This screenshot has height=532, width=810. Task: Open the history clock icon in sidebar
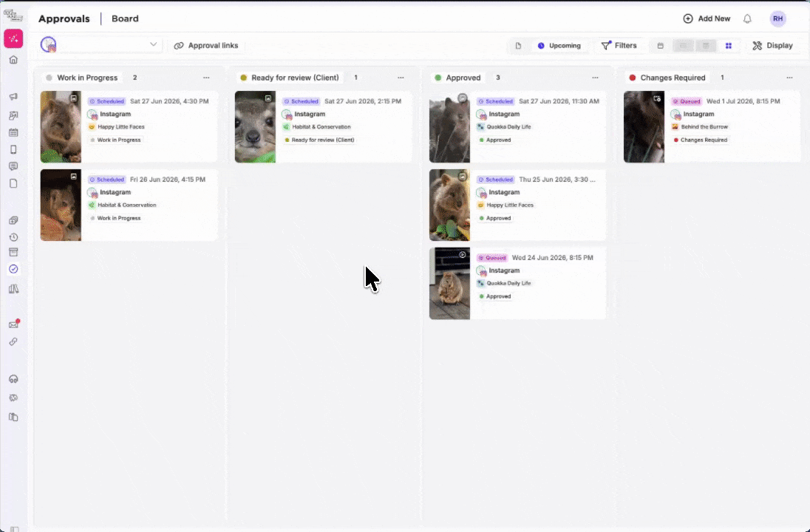tap(13, 238)
